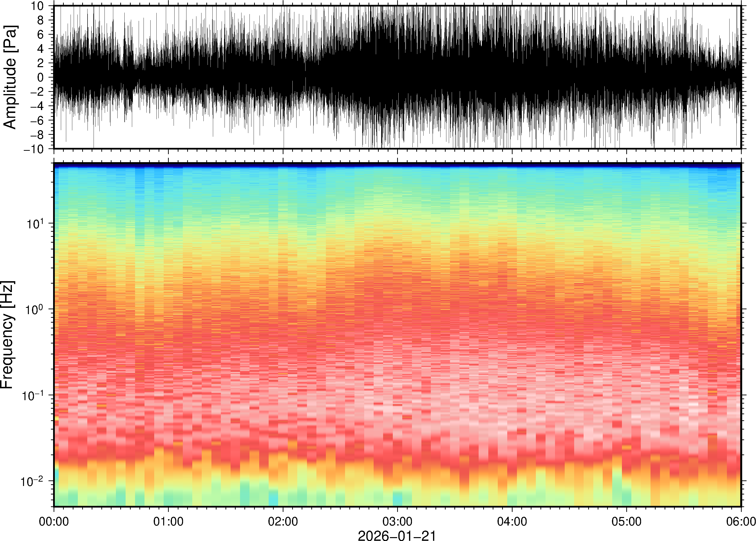Click the 10⁻² frequency tick label
756x541 pixels.
pyautogui.click(x=32, y=481)
